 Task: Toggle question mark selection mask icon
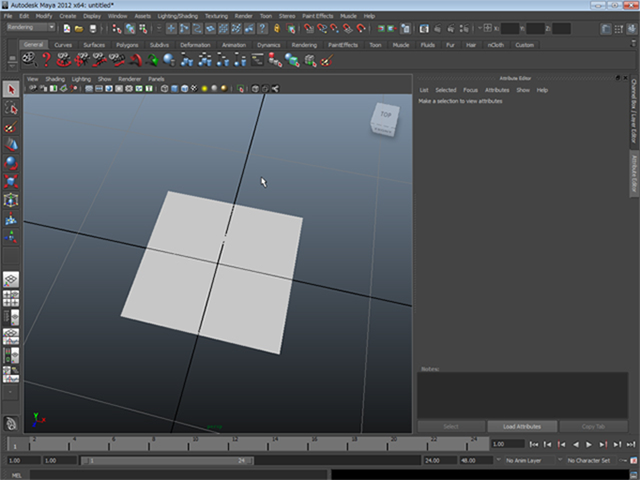pos(262,29)
